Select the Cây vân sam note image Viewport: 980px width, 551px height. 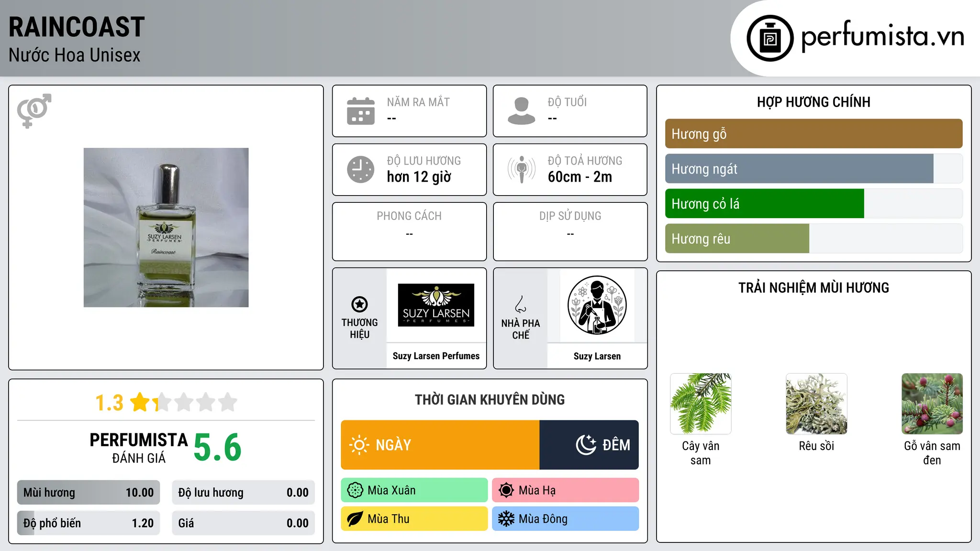(701, 404)
